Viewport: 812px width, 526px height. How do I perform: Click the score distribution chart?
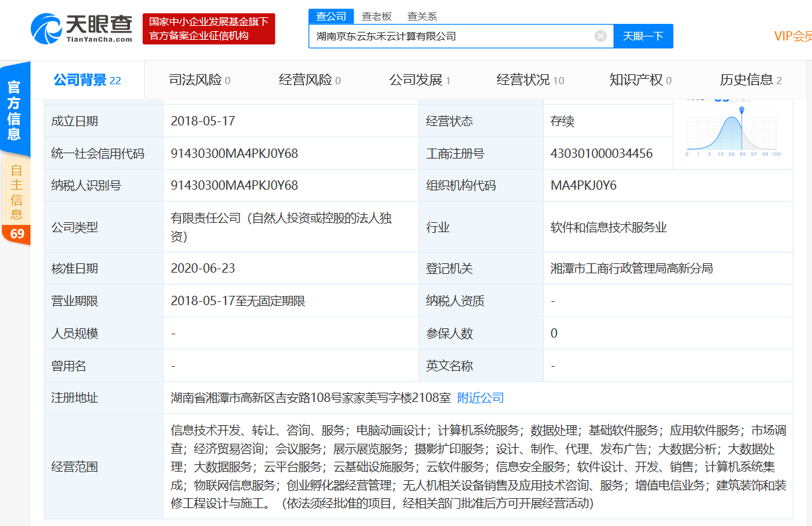coord(732,133)
